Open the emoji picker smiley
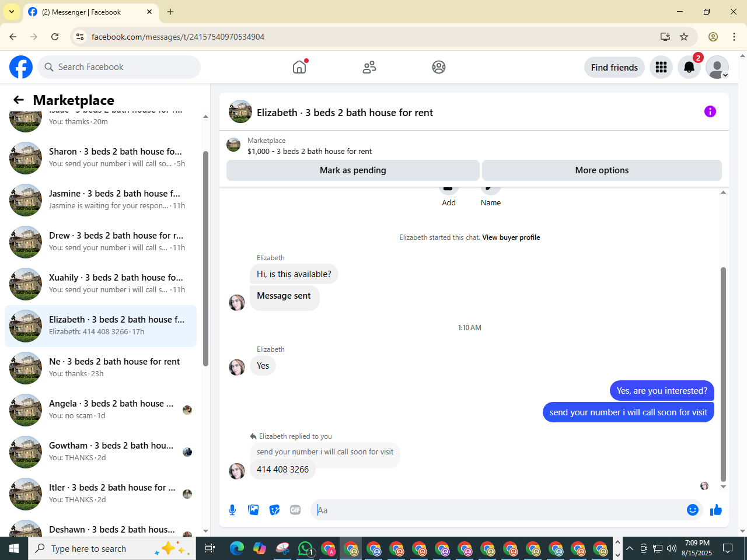The image size is (747, 560). (693, 510)
